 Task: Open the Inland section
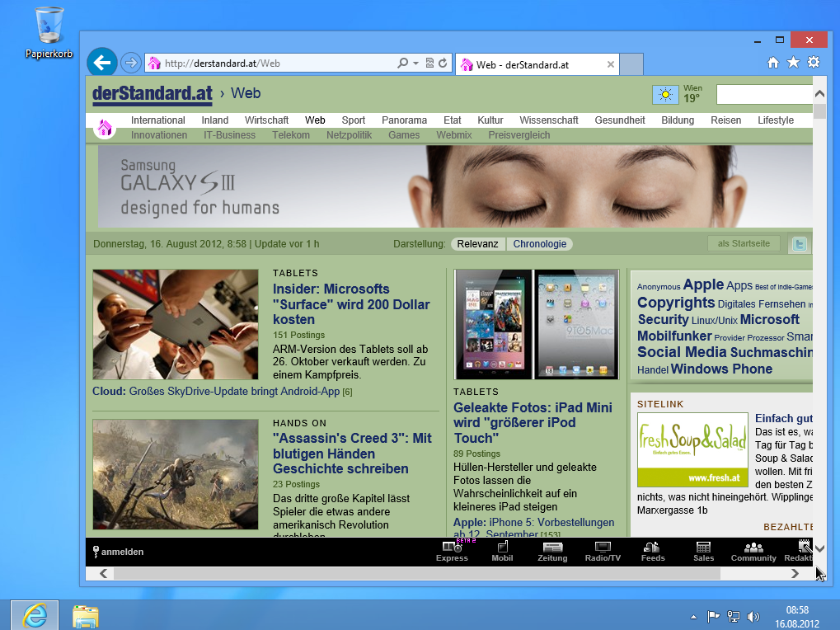[215, 120]
